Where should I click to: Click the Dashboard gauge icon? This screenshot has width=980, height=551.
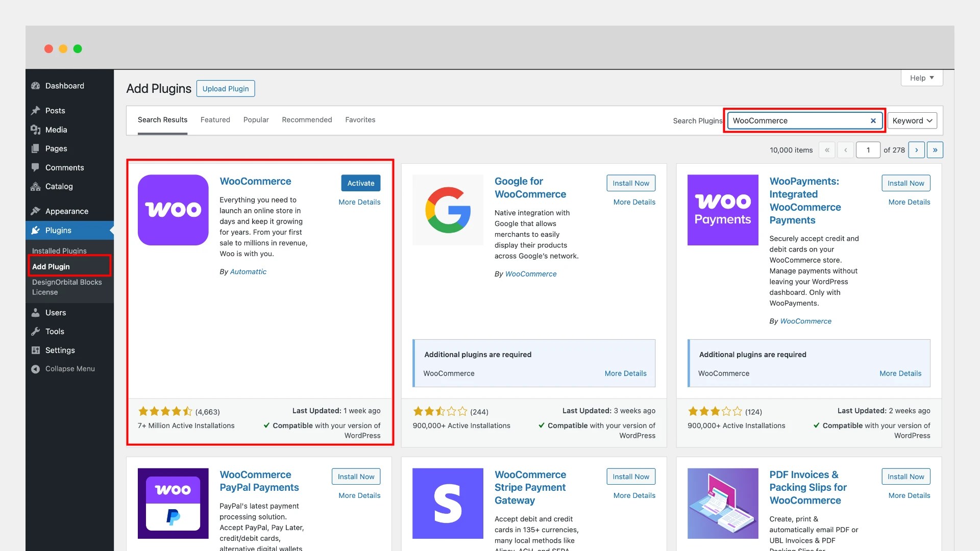(35, 86)
